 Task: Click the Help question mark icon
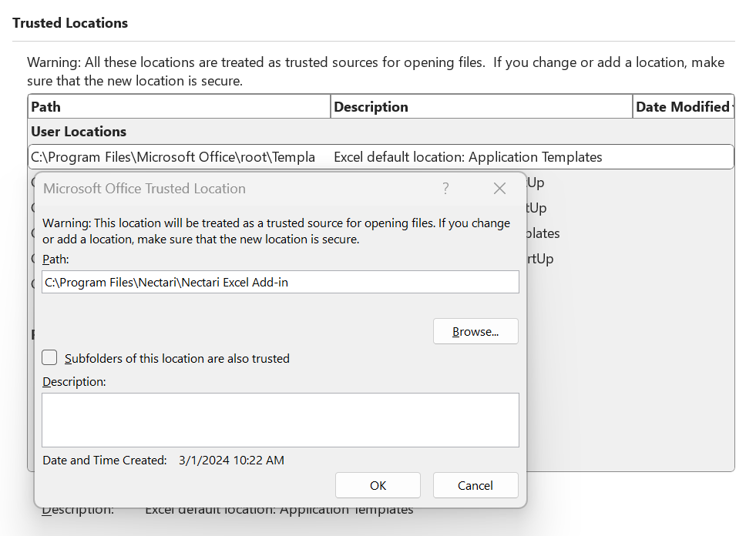445,189
